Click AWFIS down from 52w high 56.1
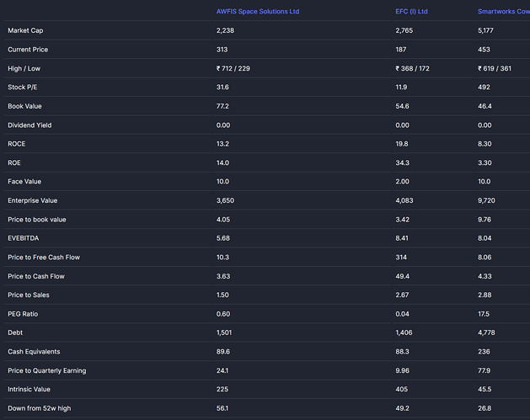This screenshot has height=420, width=530. 222,408
